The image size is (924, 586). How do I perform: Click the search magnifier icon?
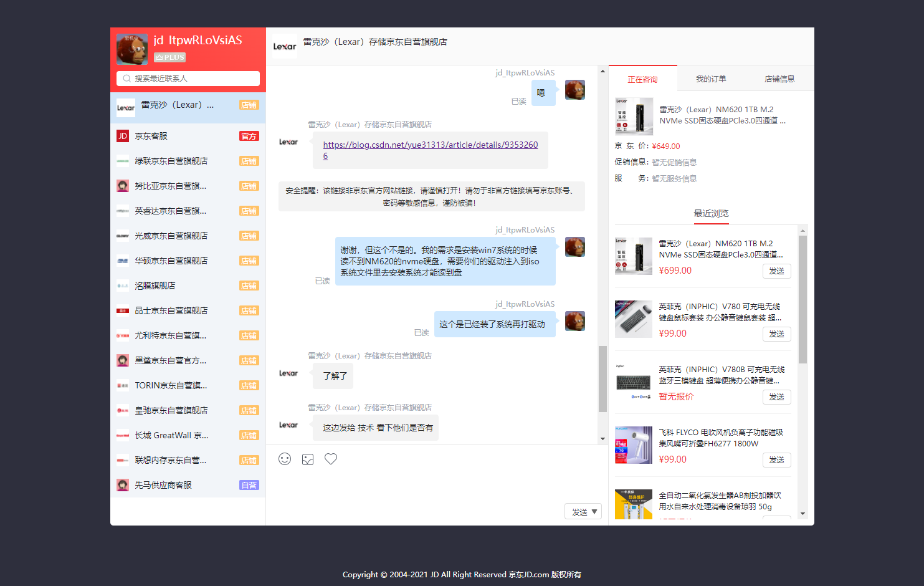(126, 79)
